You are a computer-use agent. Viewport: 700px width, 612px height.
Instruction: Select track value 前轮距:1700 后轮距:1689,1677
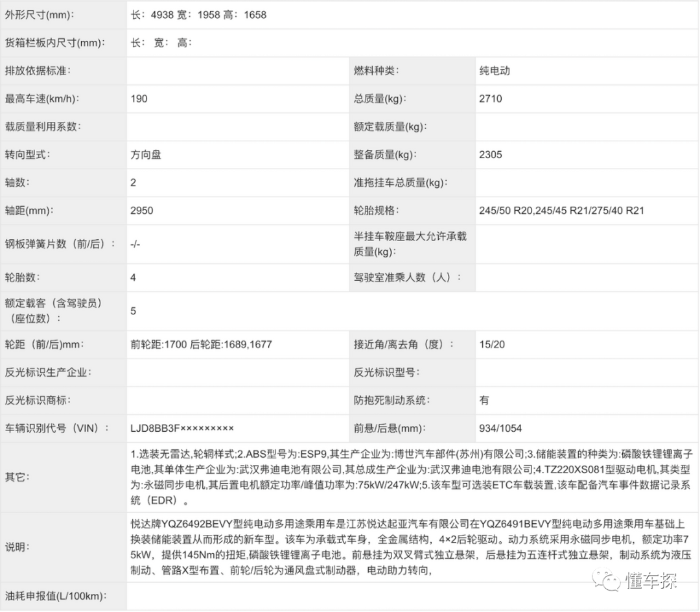[201, 344]
